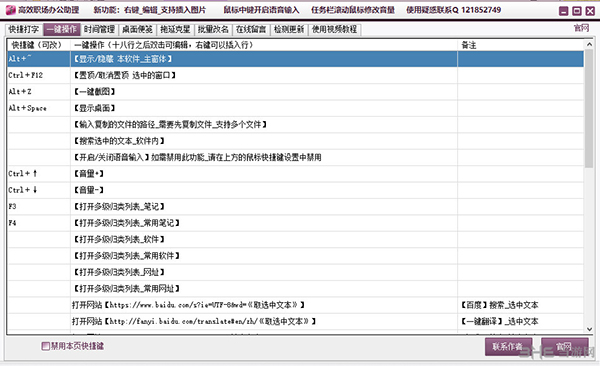Enable the 禁用本页快捷键 checkbox
The width and height of the screenshot is (600, 366).
click(x=46, y=346)
